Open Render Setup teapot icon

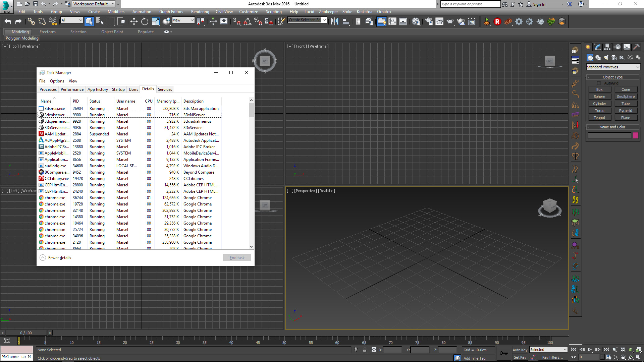(428, 22)
